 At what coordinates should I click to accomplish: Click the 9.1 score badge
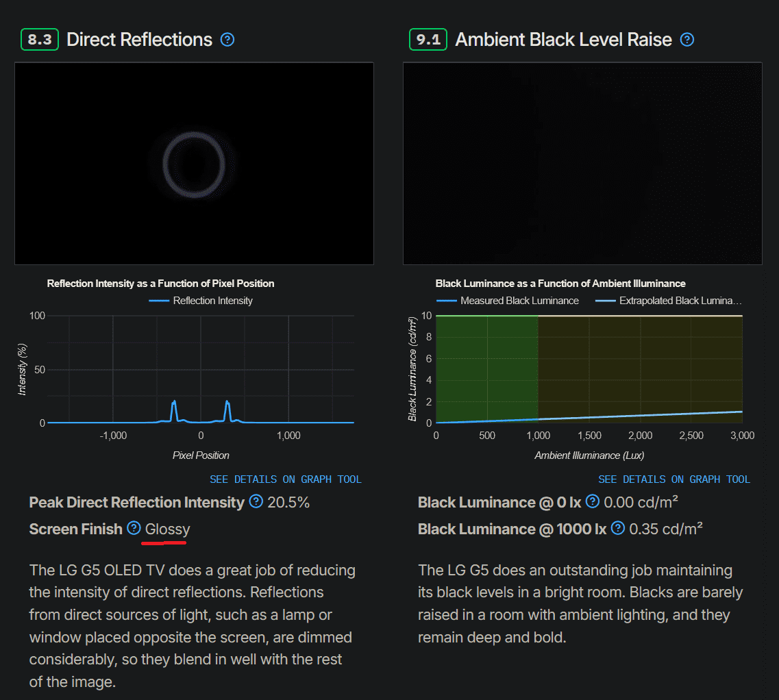(x=428, y=40)
